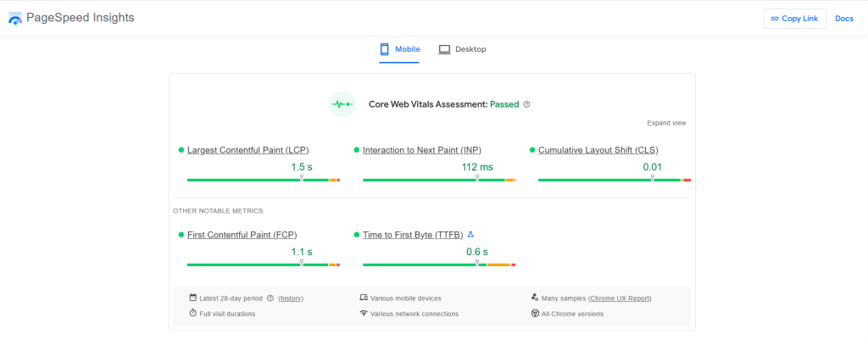Click the green status dot beside CLS

(532, 150)
